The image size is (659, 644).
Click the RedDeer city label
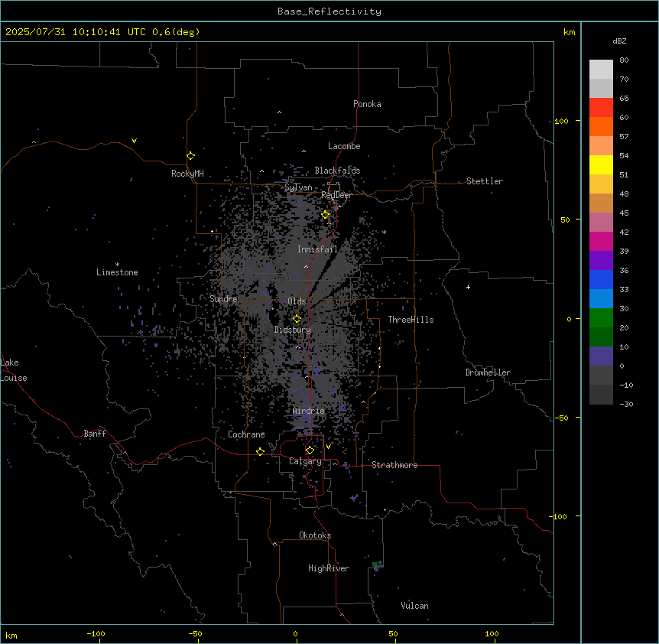click(x=336, y=195)
